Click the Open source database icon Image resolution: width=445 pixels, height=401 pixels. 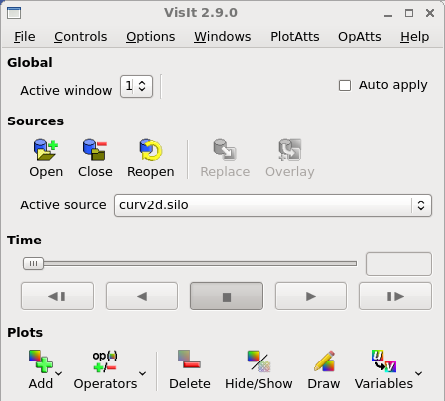(x=46, y=150)
